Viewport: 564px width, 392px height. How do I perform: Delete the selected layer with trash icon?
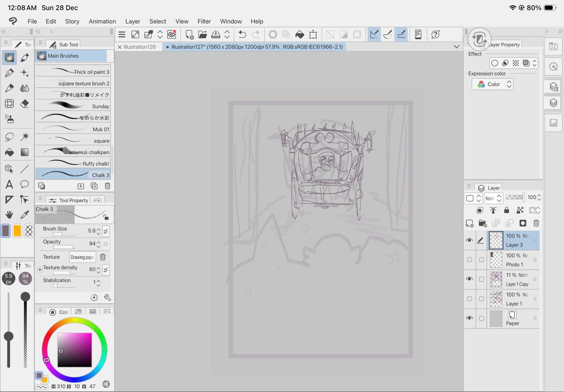pyautogui.click(x=536, y=223)
